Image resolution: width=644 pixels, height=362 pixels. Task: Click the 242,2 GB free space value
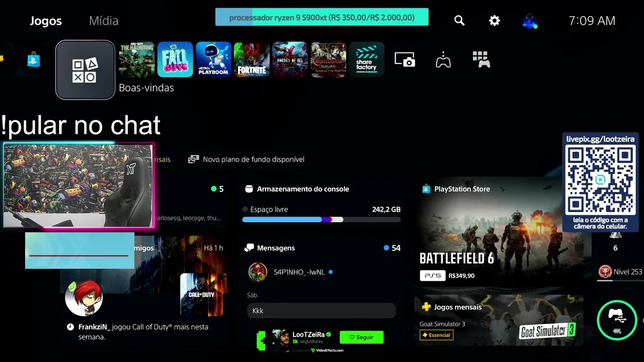pos(386,209)
